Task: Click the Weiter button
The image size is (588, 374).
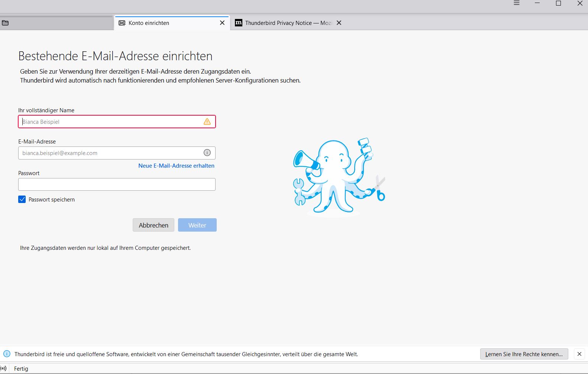Action: 197,225
